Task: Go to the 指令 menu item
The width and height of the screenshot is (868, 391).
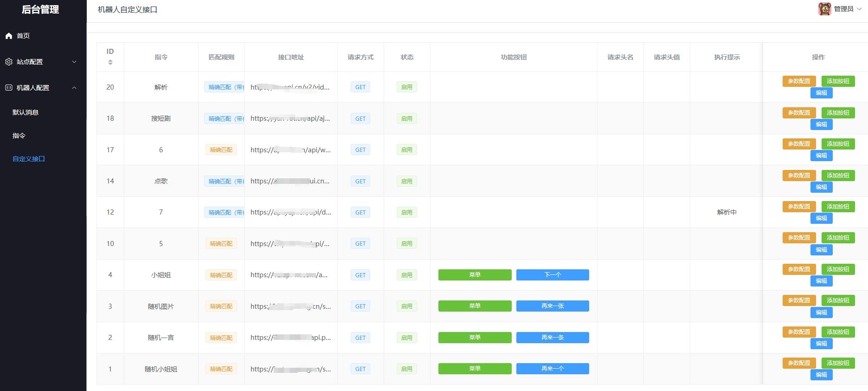Action: pos(19,136)
